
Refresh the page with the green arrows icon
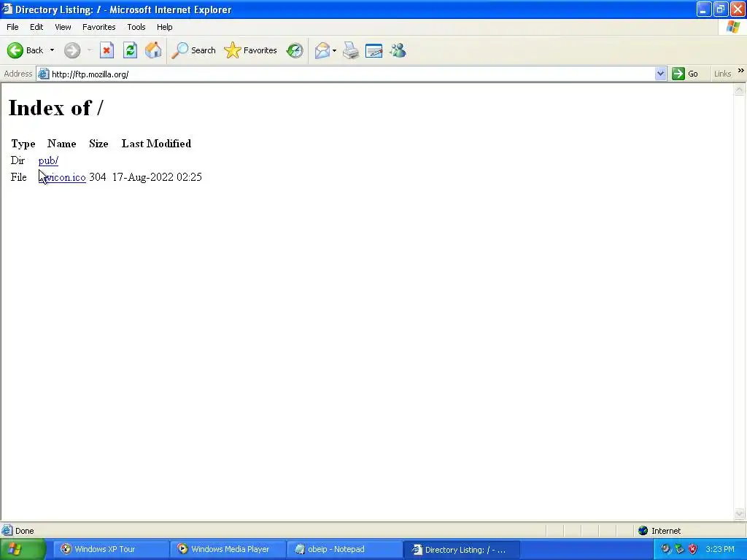pyautogui.click(x=130, y=50)
